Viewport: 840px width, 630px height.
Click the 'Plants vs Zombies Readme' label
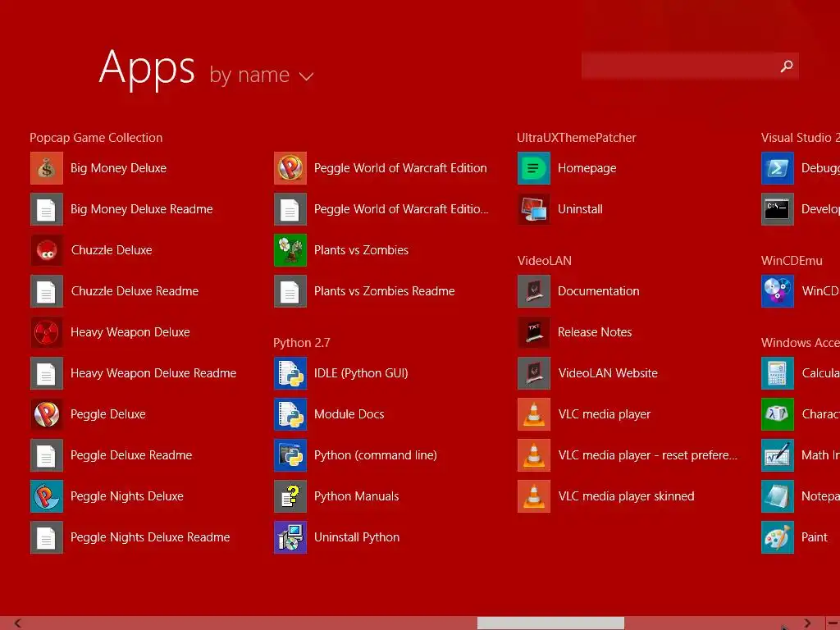point(385,291)
